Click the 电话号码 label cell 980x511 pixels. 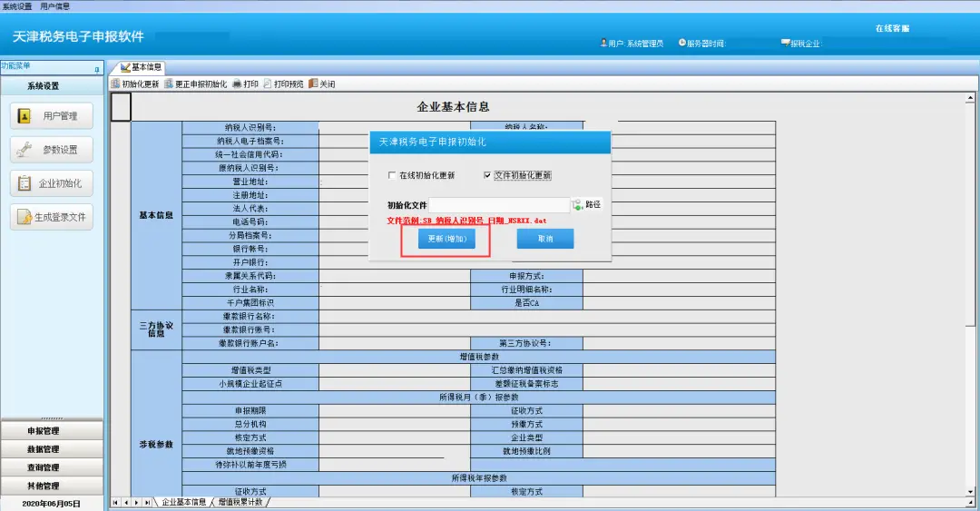(250, 222)
